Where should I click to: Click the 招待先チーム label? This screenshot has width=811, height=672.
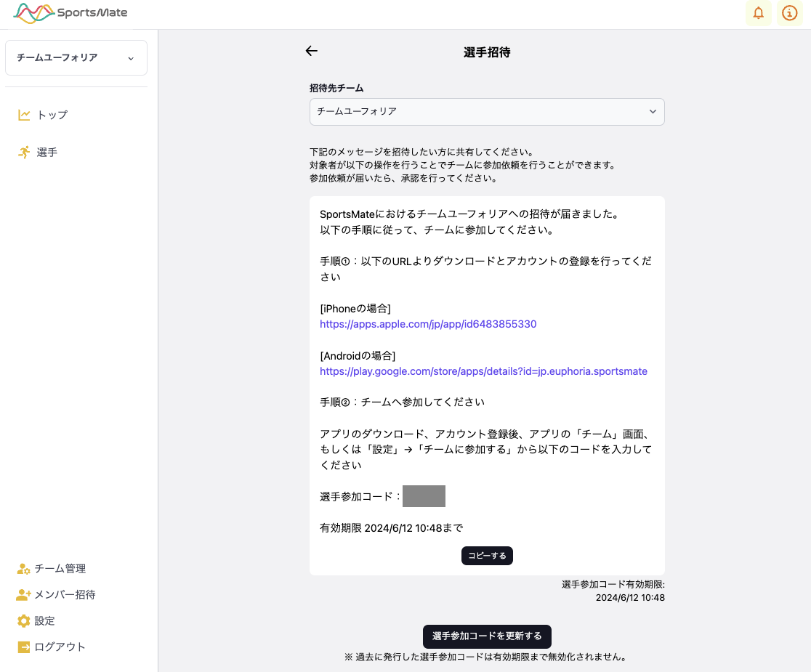[x=336, y=89]
